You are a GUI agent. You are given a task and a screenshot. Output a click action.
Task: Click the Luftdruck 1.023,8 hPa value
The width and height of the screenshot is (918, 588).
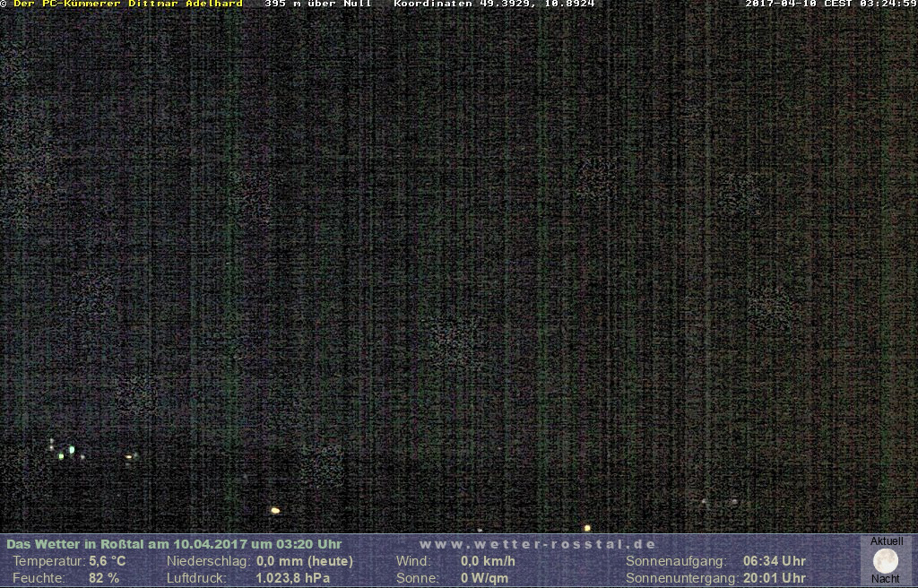(x=292, y=578)
